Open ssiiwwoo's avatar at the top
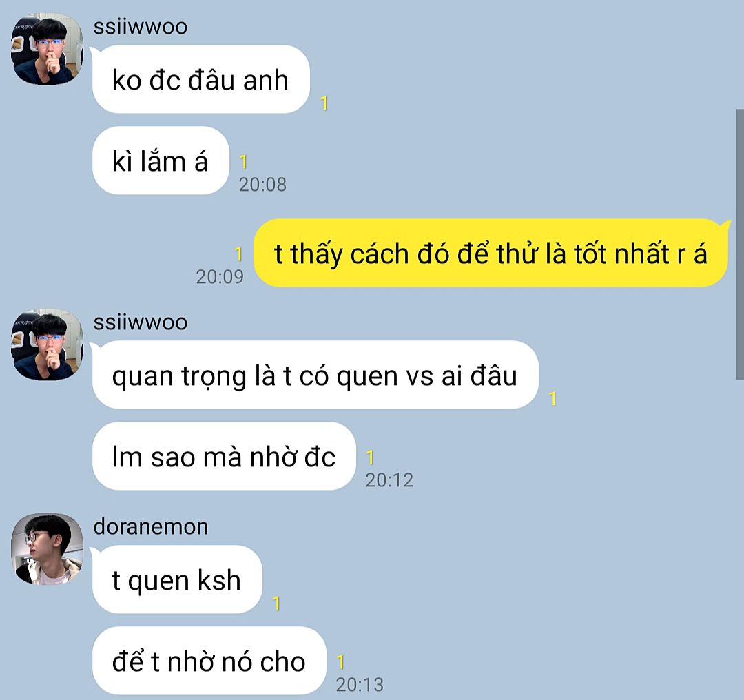Screen dimensions: 744x700 47,50
